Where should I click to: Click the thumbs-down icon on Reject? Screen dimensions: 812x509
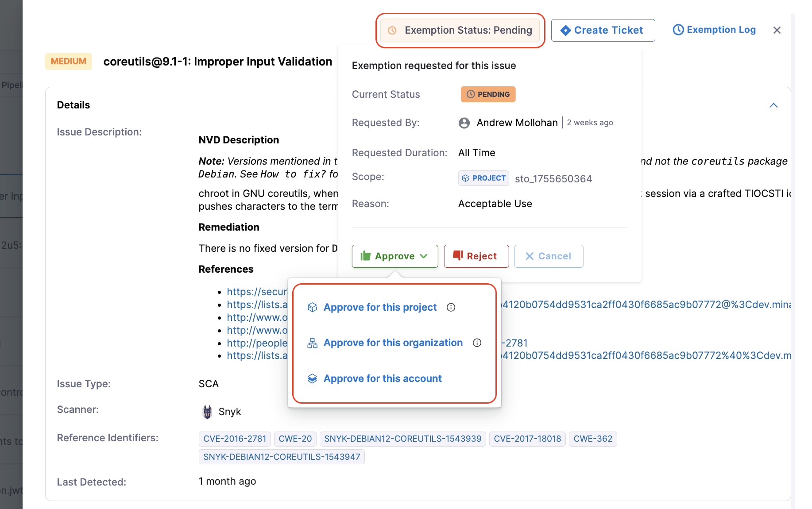tap(458, 255)
